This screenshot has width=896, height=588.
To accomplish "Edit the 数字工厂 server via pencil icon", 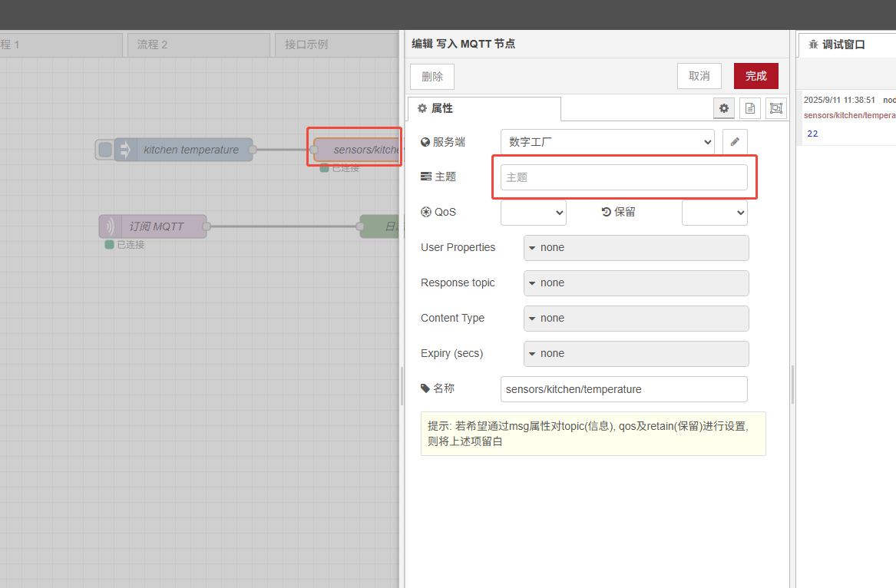I will coord(734,141).
